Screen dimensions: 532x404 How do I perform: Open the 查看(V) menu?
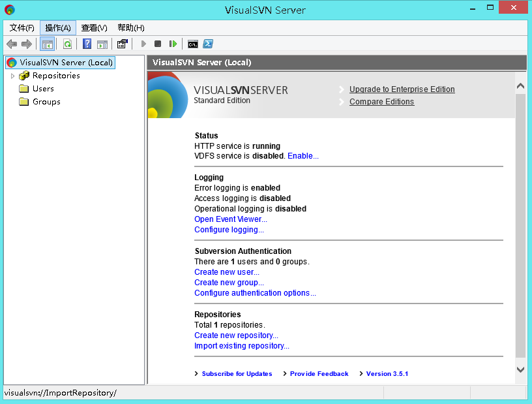93,27
